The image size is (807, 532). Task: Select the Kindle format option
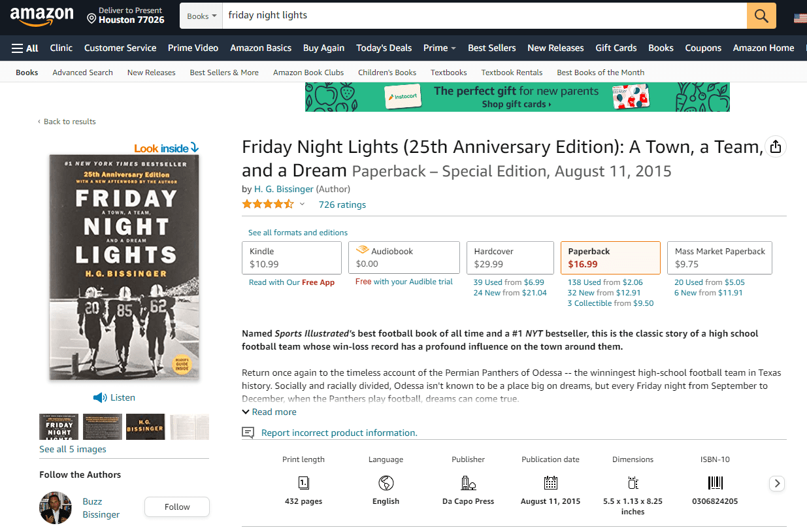click(291, 258)
